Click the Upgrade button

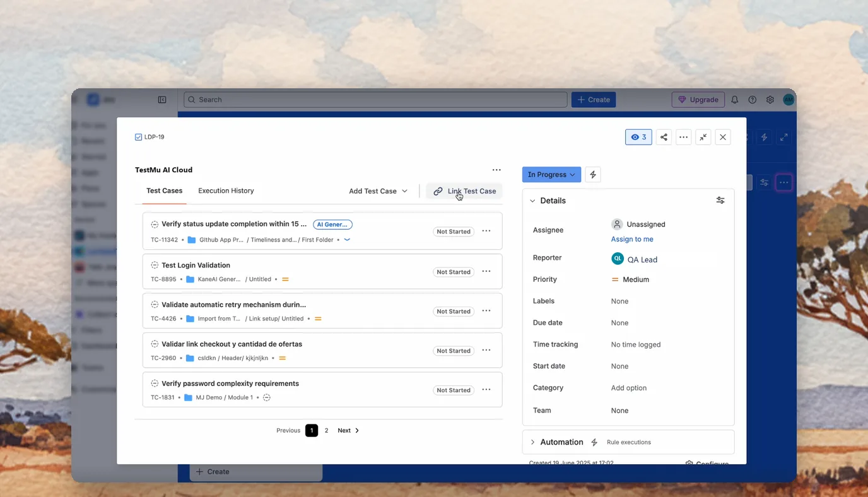[698, 100]
